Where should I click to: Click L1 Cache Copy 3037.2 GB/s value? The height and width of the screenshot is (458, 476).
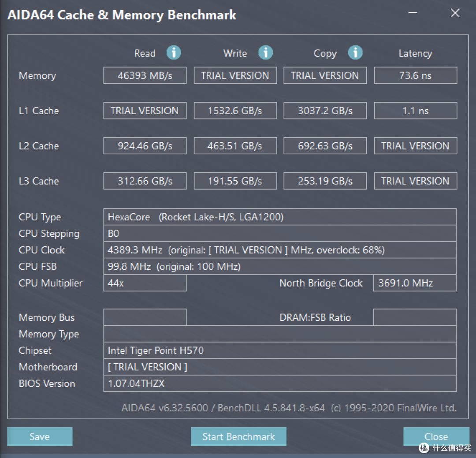[325, 111]
